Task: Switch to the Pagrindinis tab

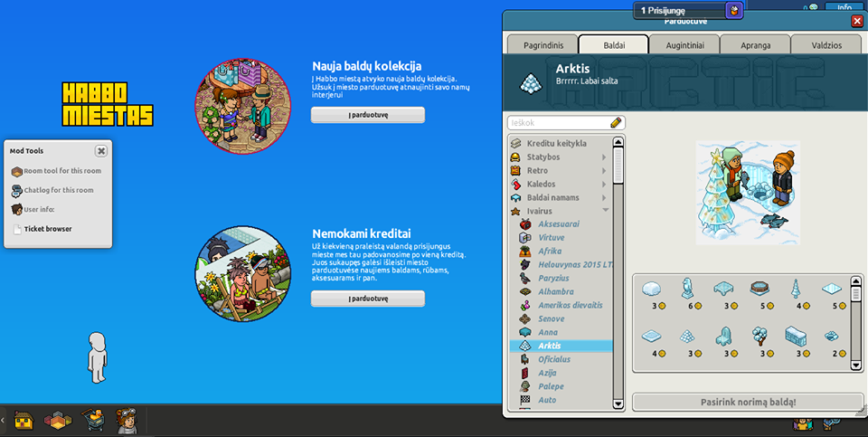Action: click(542, 45)
